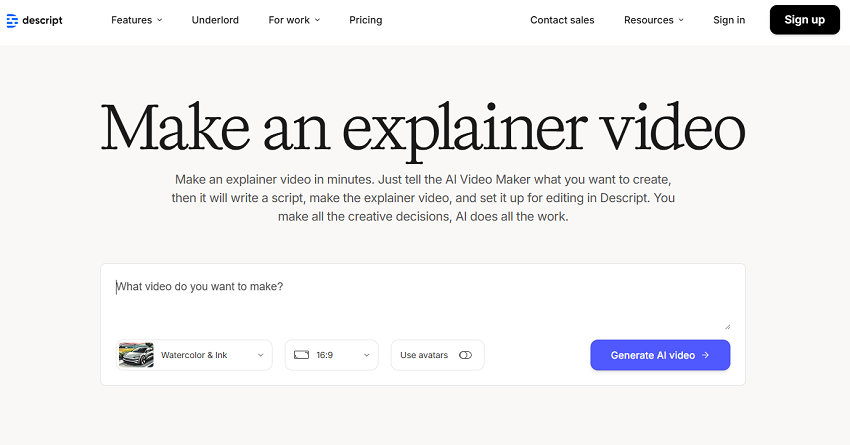
Task: Expand the Resources menu
Action: coord(654,20)
